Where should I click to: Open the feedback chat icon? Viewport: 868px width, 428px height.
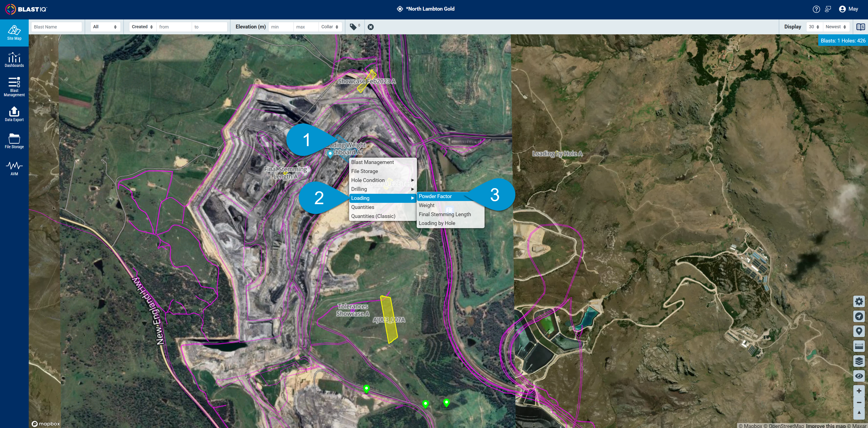828,9
